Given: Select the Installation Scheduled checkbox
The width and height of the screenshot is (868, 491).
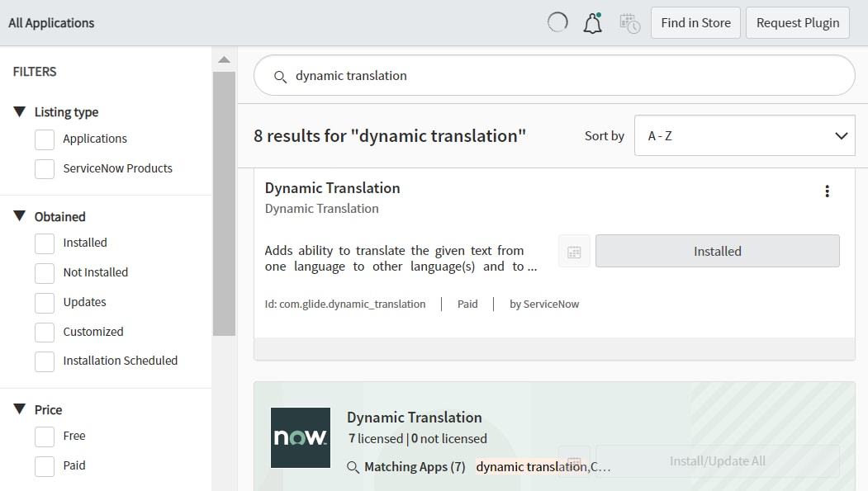Looking at the screenshot, I should 45,361.
